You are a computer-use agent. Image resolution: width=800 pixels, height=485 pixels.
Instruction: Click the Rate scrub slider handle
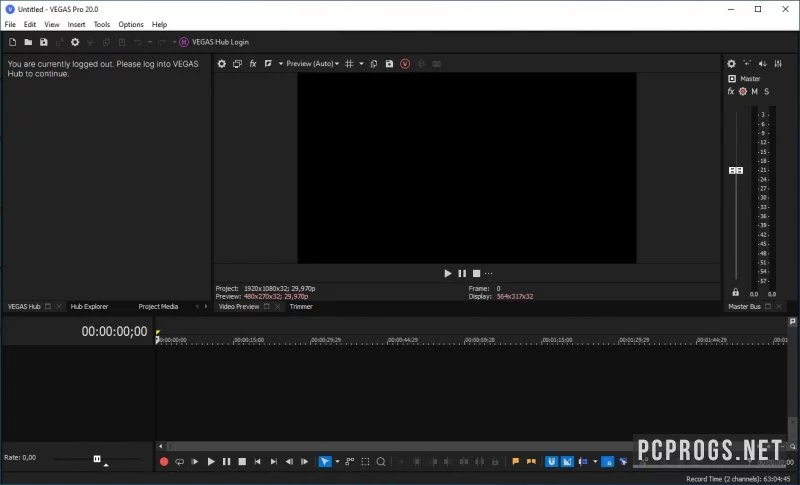[97, 458]
